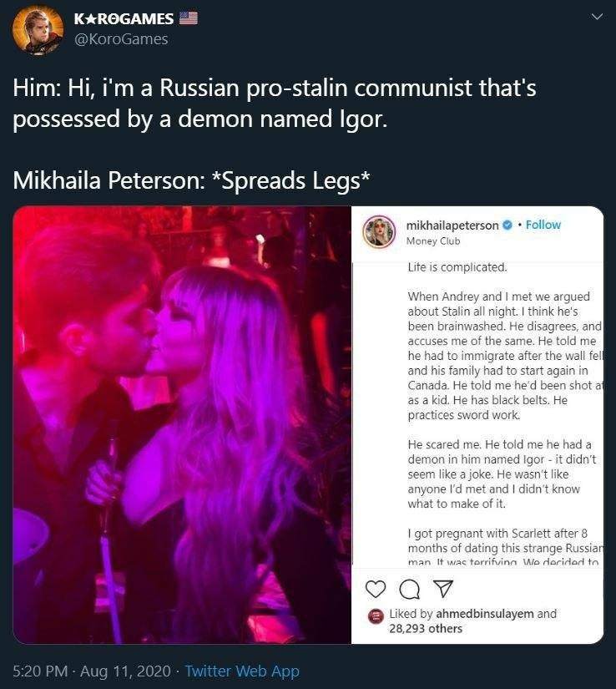Open ahmedbinsulayem liker profile

484,614
